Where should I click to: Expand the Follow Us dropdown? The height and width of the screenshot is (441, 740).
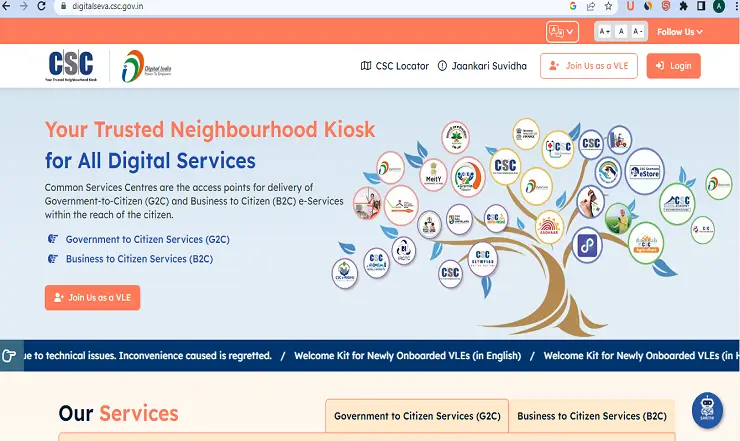pos(680,32)
